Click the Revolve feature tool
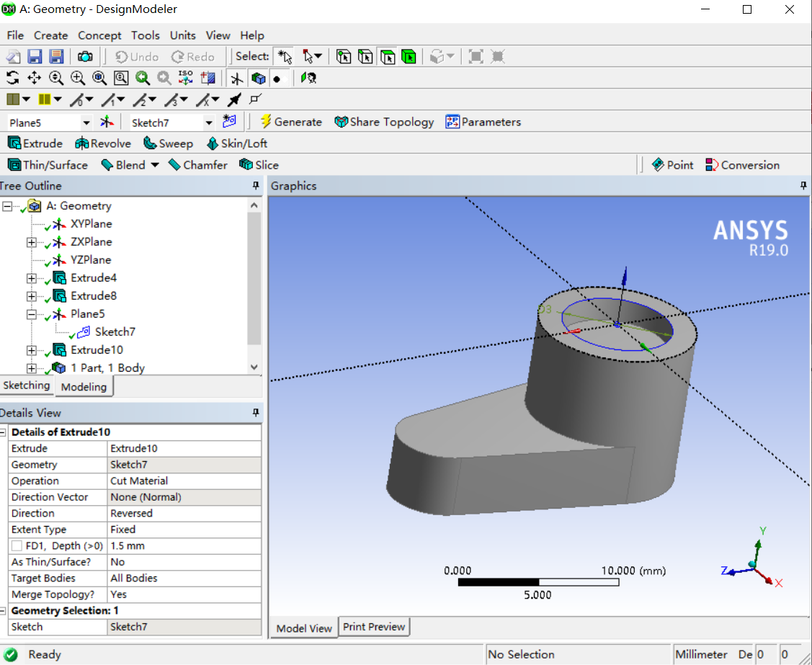812x665 pixels. [x=102, y=143]
